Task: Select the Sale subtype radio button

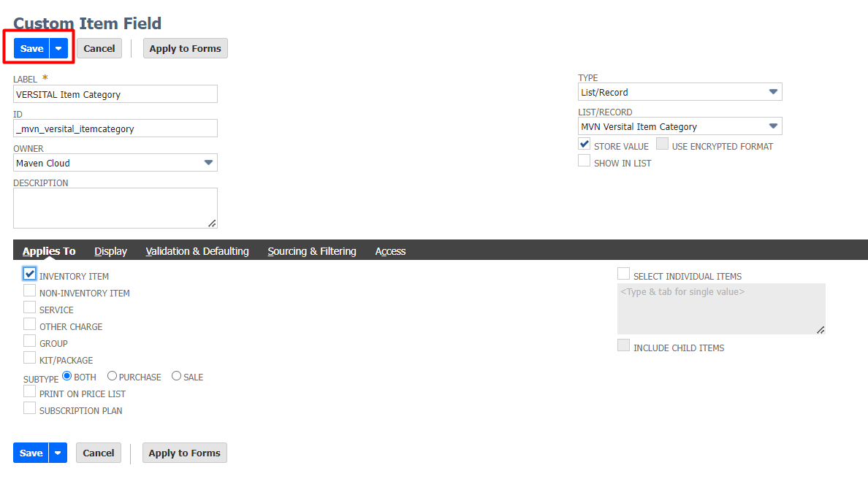Action: tap(176, 376)
